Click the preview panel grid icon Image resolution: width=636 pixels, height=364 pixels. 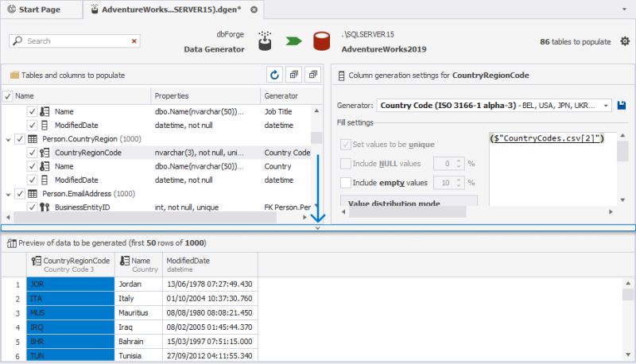[x=12, y=243]
